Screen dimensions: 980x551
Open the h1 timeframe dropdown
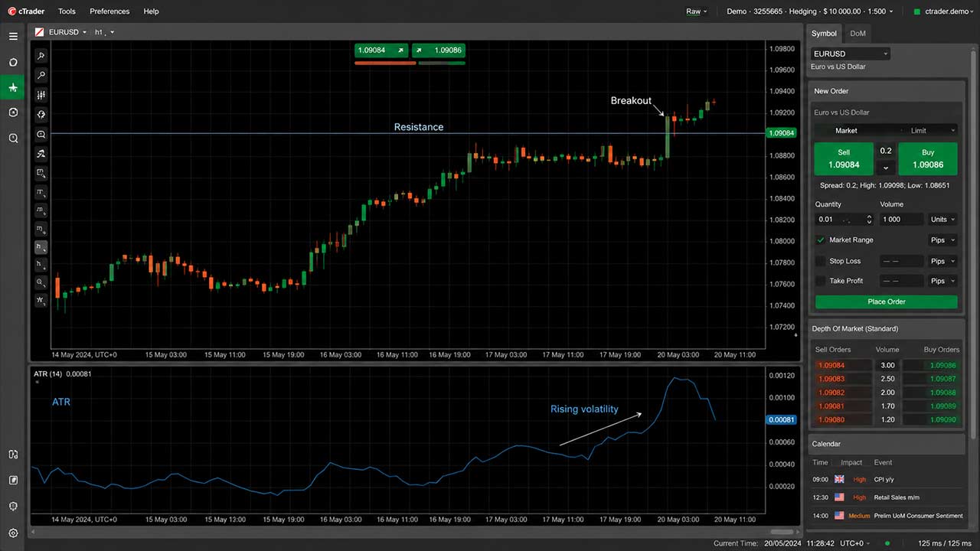(104, 32)
